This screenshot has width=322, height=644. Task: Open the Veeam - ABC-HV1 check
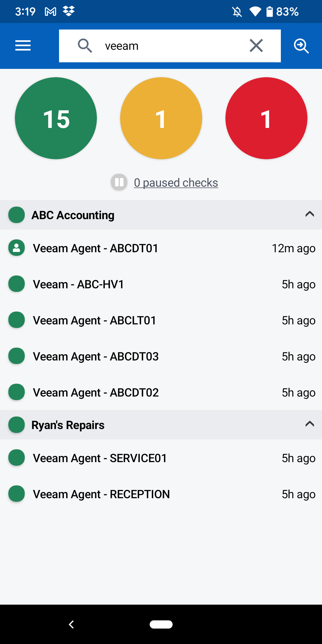(x=78, y=284)
